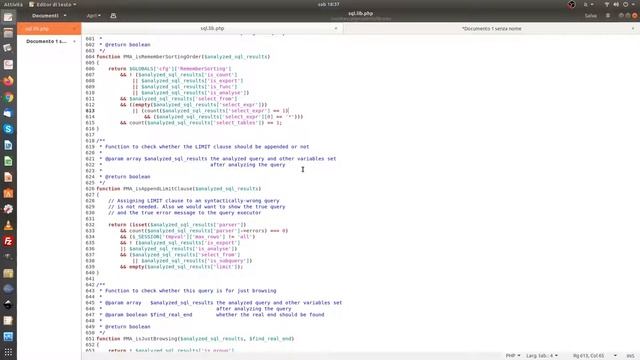Open the file manager in dock
This screenshot has height=360, width=640.
pyautogui.click(x=8, y=33)
